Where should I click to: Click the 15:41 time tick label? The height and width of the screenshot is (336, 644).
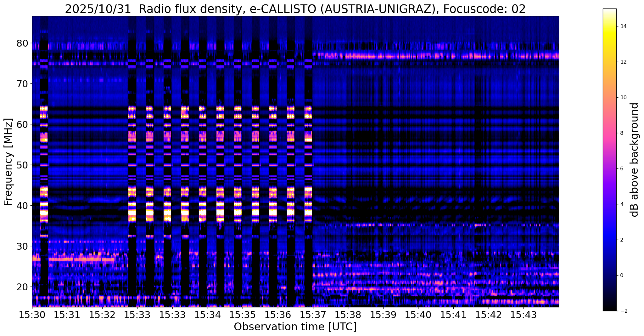click(x=453, y=315)
